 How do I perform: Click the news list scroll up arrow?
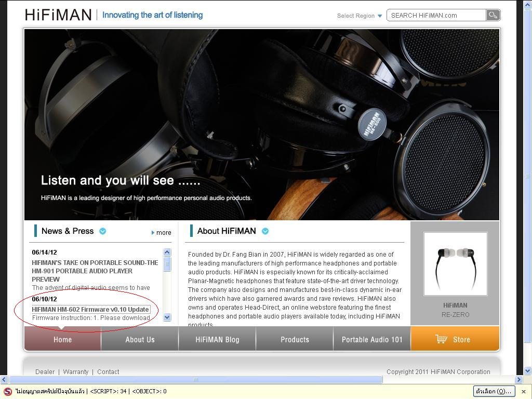[x=167, y=252]
